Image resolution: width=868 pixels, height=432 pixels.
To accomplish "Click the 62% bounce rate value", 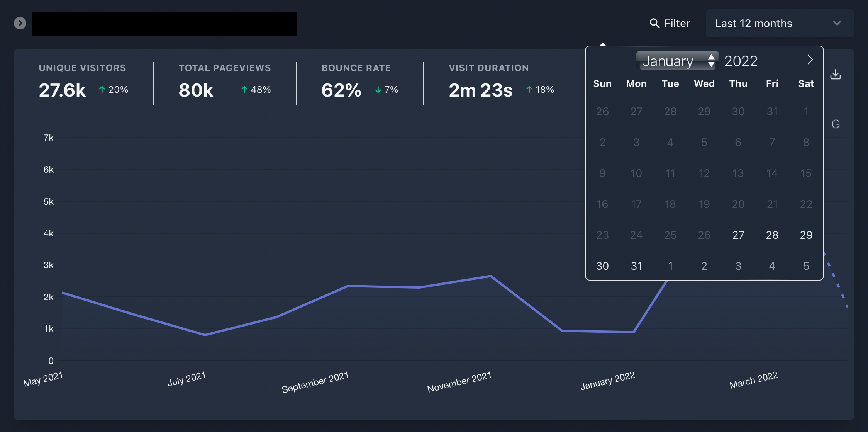I will [341, 90].
